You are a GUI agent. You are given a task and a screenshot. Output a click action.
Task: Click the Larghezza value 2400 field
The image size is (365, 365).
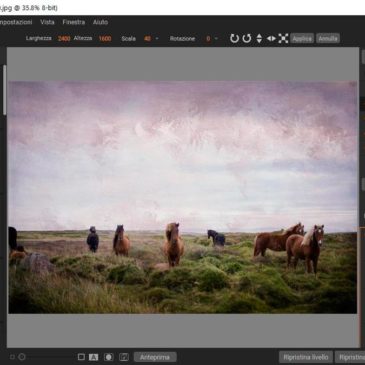(x=64, y=39)
